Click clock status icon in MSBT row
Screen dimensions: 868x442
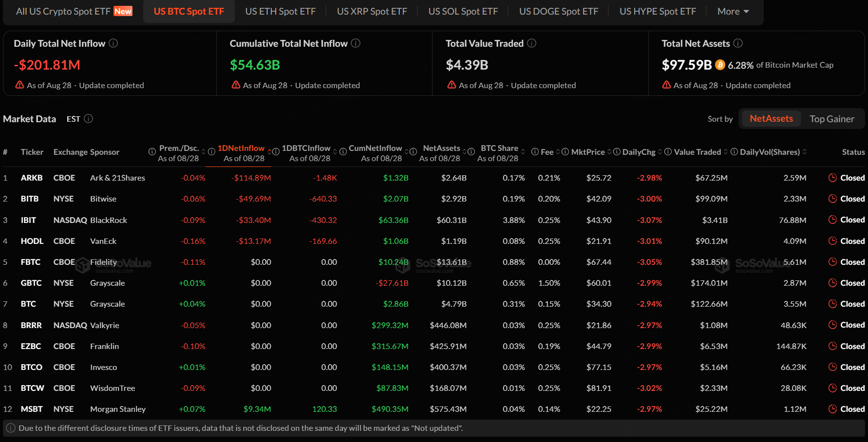[x=832, y=409]
